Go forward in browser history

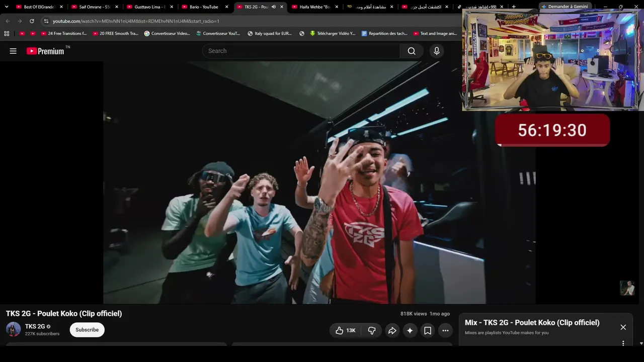(x=20, y=21)
